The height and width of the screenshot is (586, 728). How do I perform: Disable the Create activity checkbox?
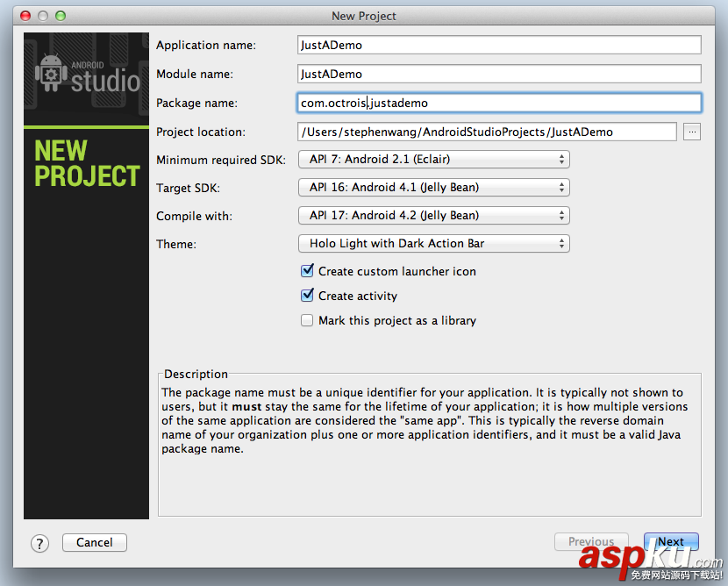(307, 297)
